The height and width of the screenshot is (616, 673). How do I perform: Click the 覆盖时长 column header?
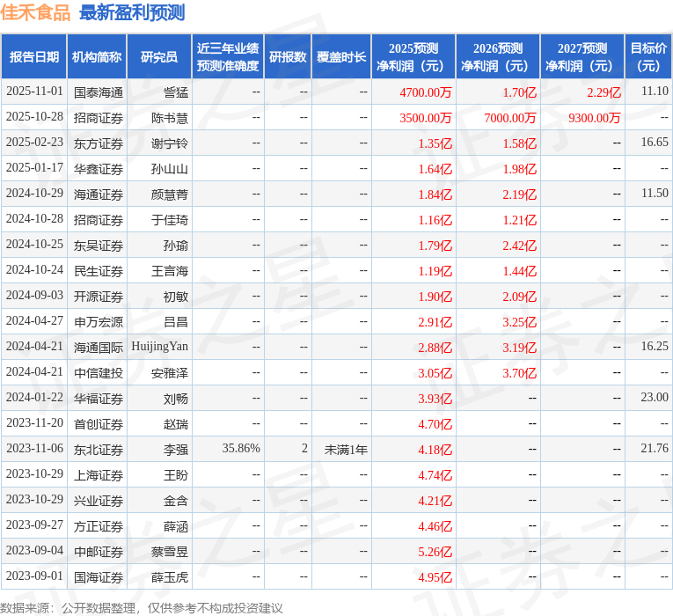341,57
